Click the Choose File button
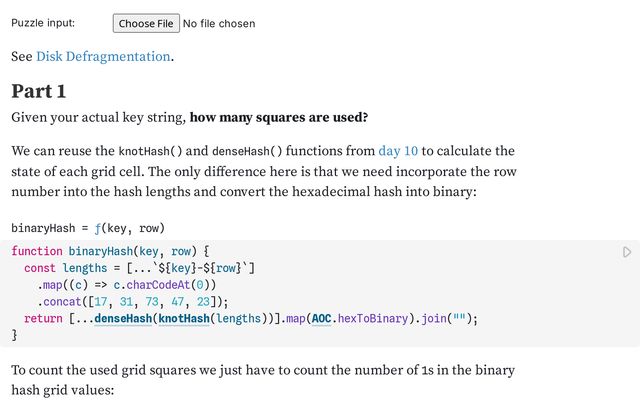Screen dimensions: 640x400 tap(145, 23)
